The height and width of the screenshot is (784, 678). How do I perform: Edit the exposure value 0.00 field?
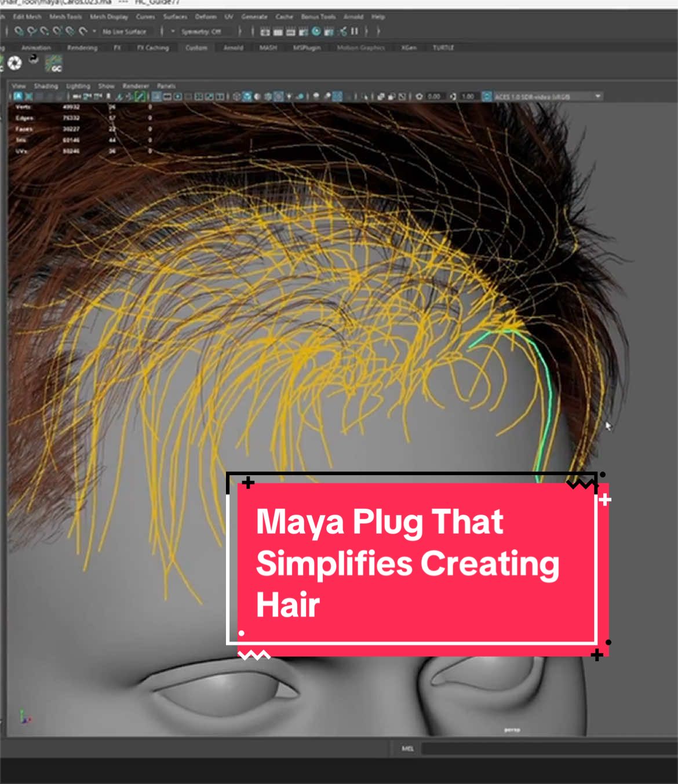pos(435,96)
